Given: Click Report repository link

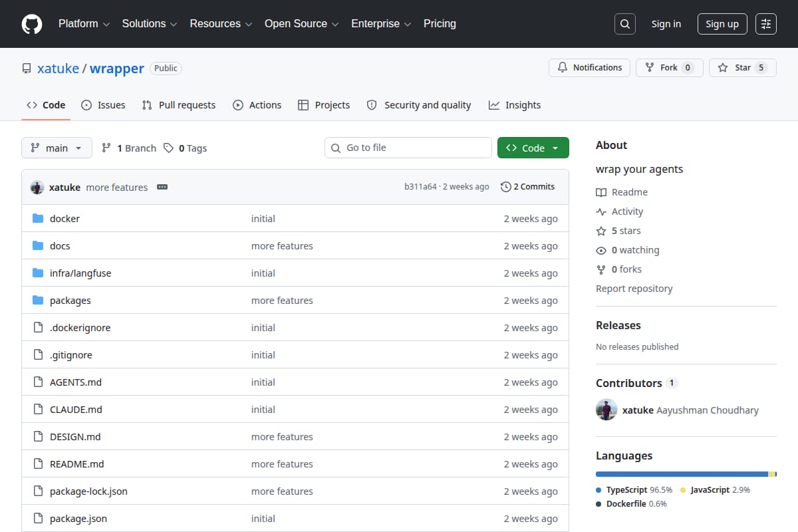Looking at the screenshot, I should (x=634, y=289).
